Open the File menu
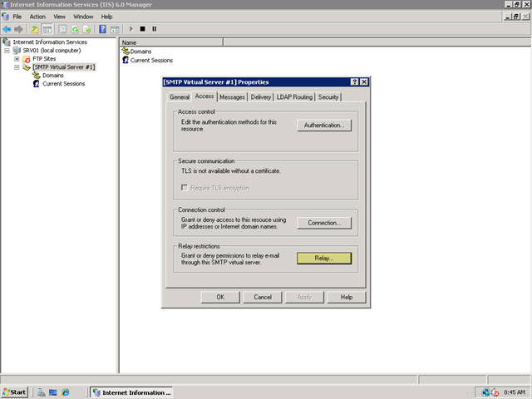Image resolution: width=532 pixels, height=399 pixels. (x=17, y=17)
